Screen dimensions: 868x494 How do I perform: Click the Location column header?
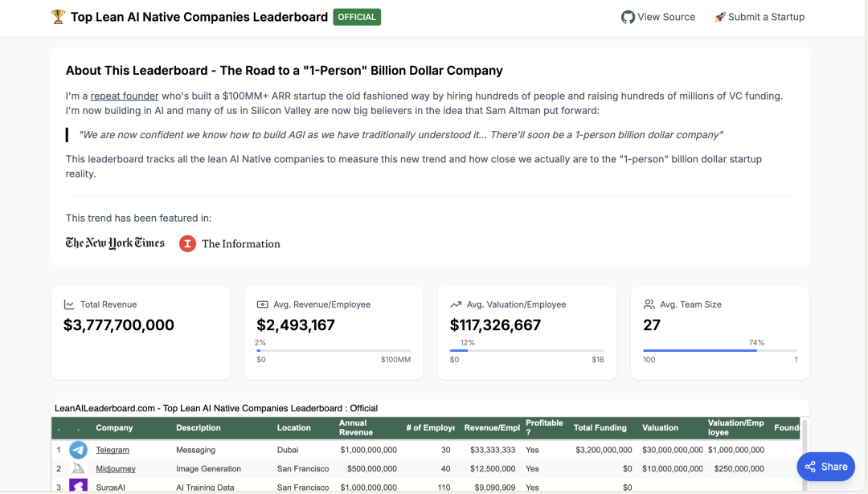[294, 427]
